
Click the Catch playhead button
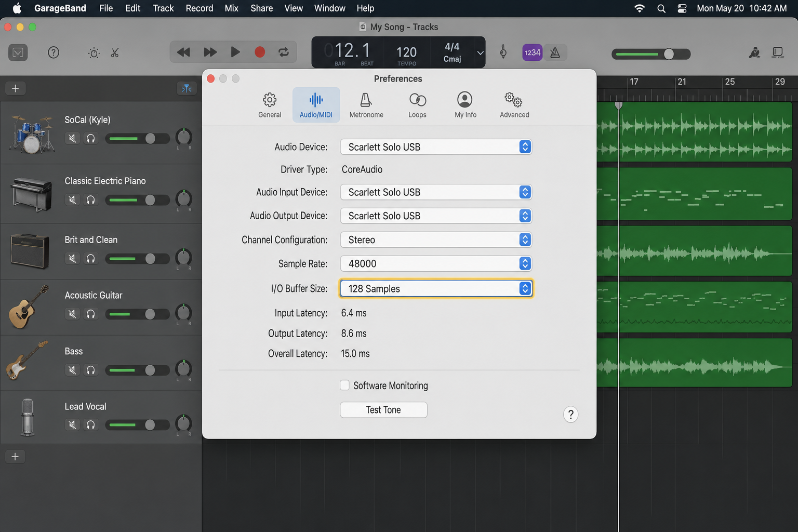point(187,88)
